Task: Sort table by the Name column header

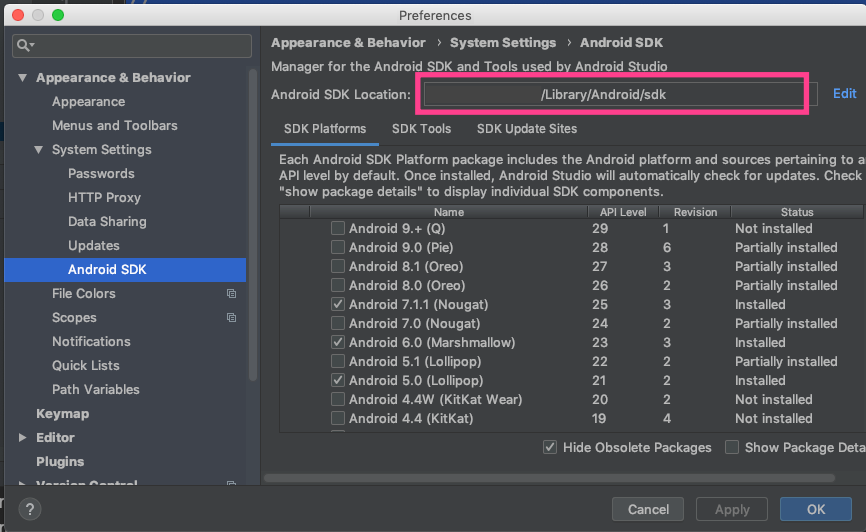Action: pyautogui.click(x=448, y=212)
